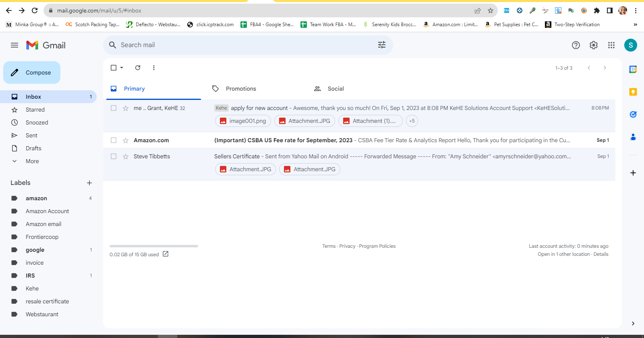Open Gmail Support help icon
644x338 pixels.
tap(576, 45)
